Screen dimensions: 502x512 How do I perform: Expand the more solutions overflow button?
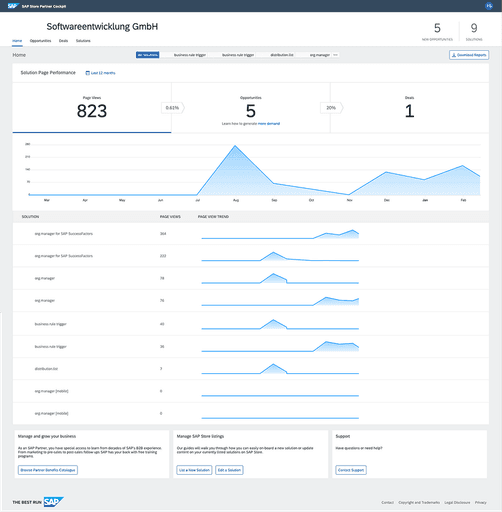tap(335, 55)
